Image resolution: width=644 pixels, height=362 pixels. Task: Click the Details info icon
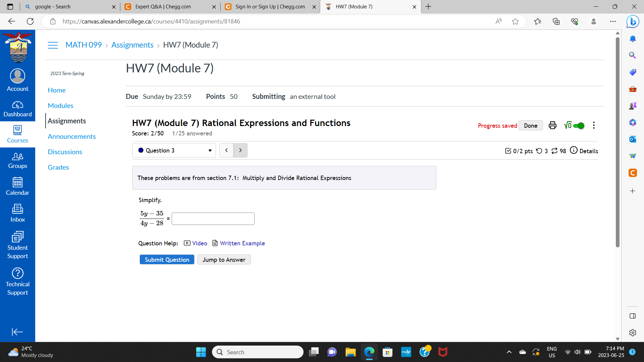574,150
